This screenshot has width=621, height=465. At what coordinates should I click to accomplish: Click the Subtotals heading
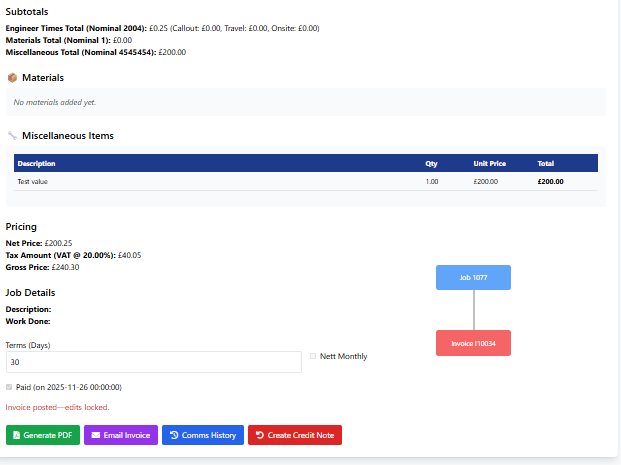click(x=27, y=11)
